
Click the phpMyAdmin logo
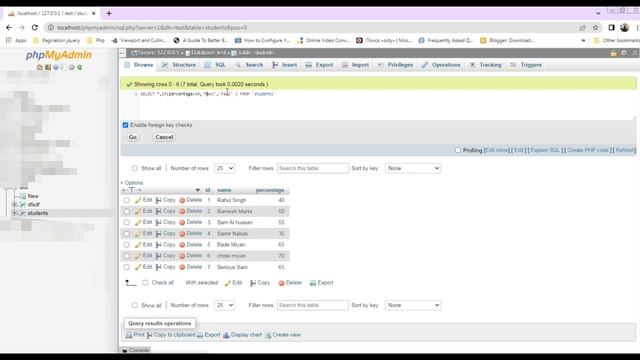pos(59,55)
